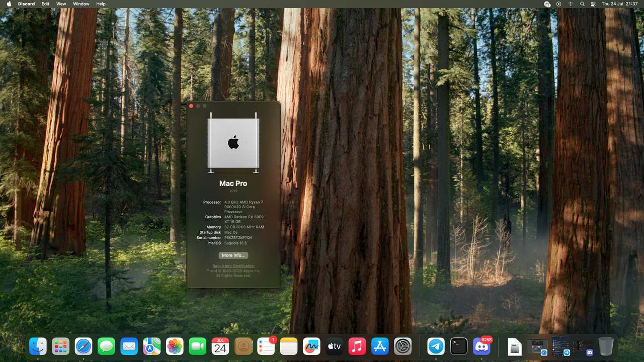The width and height of the screenshot is (644, 362).
Task: Click the Sequoia 15.5 macOS version text
Action: 235,243
